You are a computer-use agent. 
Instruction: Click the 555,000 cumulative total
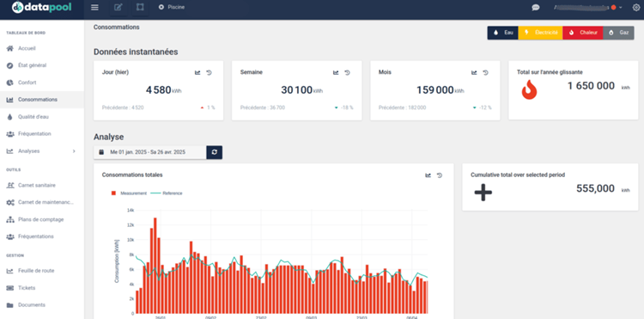click(596, 188)
